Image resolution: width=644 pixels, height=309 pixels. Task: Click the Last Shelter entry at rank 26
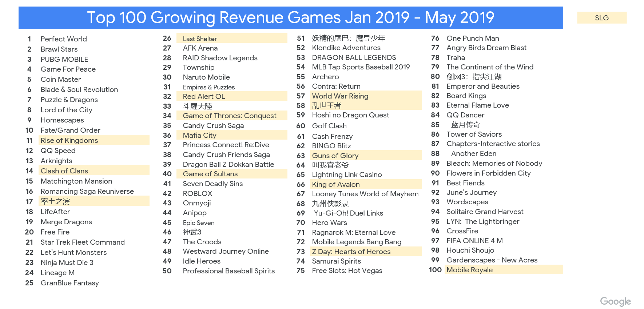coord(200,39)
